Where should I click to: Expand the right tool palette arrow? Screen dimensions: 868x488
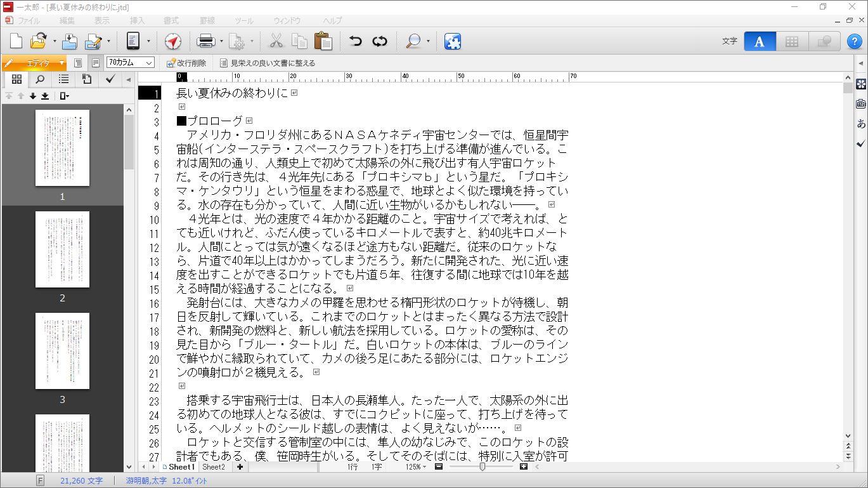860,63
